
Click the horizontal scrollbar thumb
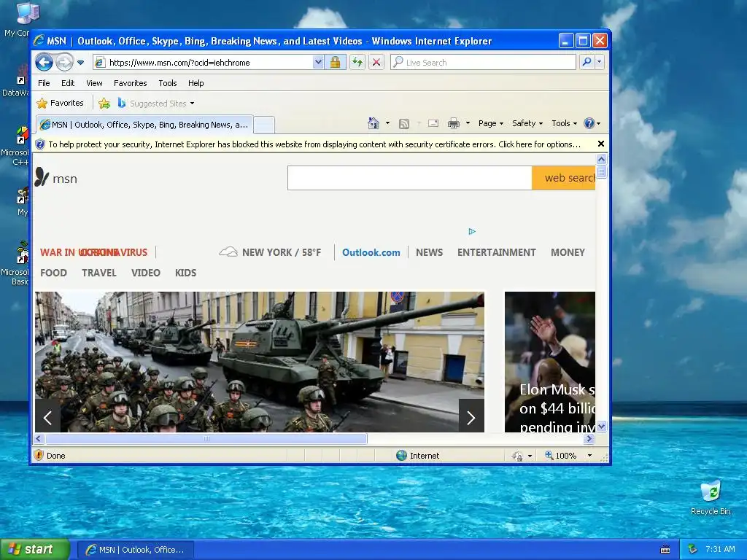tap(206, 438)
